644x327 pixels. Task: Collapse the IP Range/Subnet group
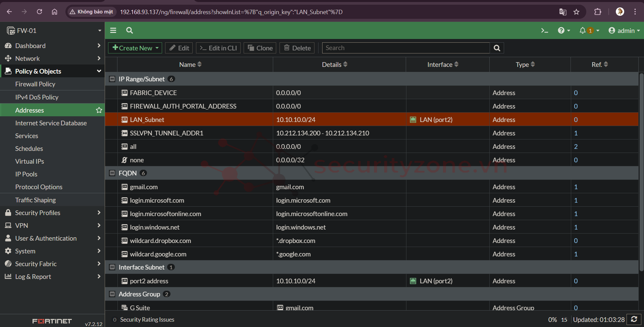point(112,79)
